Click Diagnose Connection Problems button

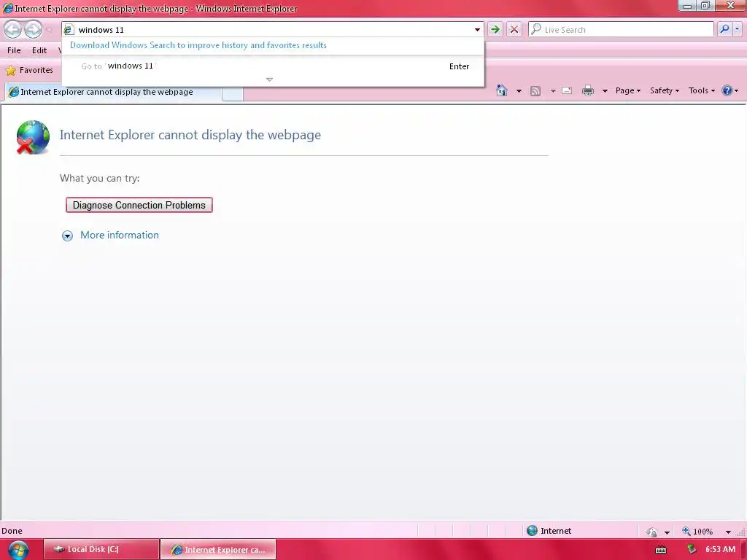(x=139, y=205)
